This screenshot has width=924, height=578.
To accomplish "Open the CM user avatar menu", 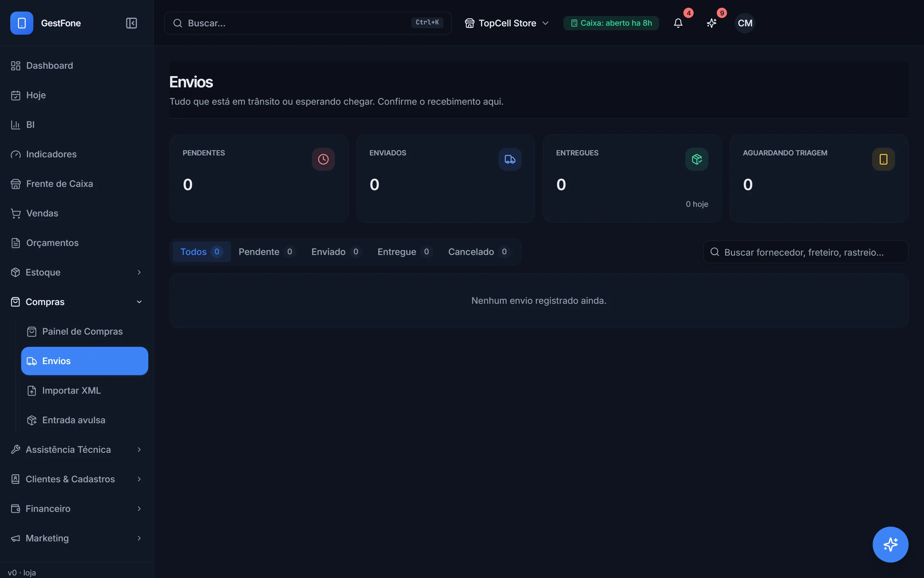I will coord(745,23).
